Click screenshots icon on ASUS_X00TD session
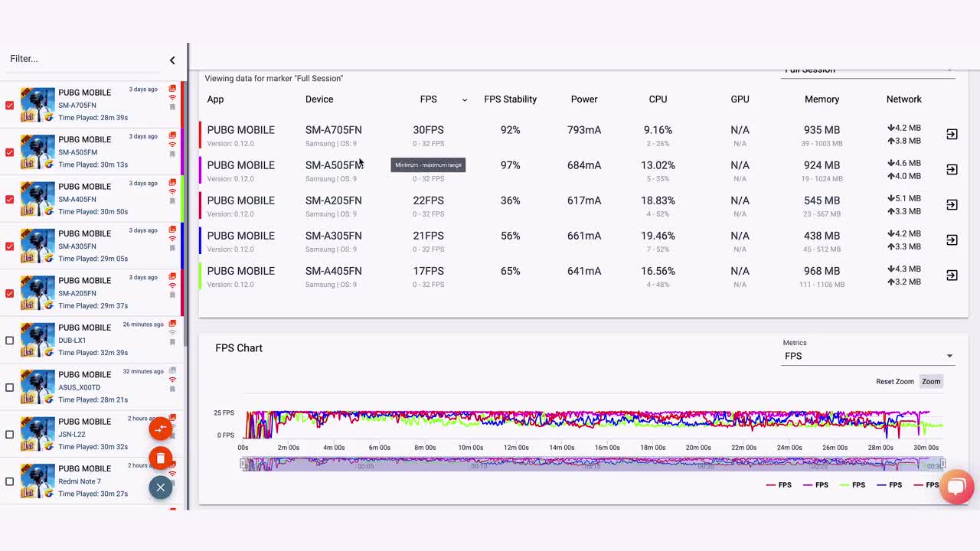Image resolution: width=980 pixels, height=551 pixels. click(x=172, y=370)
